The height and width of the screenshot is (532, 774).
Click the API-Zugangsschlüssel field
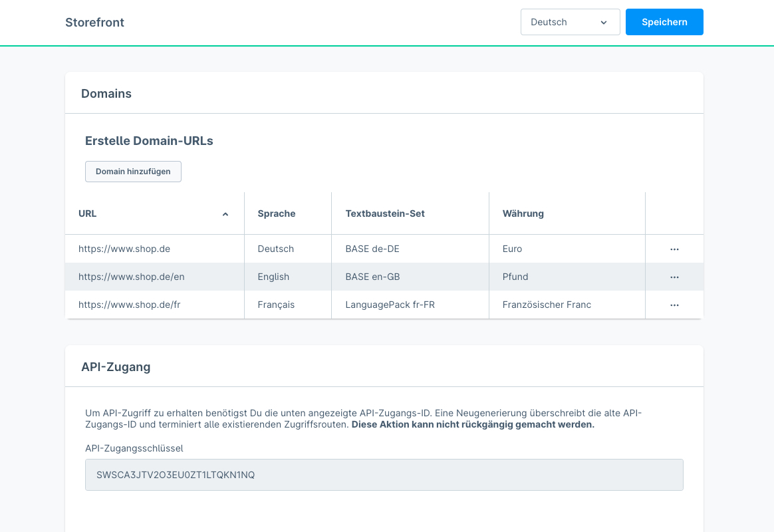coord(384,475)
